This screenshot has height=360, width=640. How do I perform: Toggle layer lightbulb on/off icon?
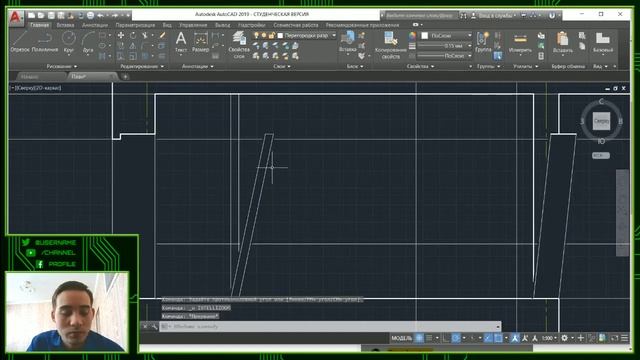[x=256, y=36]
